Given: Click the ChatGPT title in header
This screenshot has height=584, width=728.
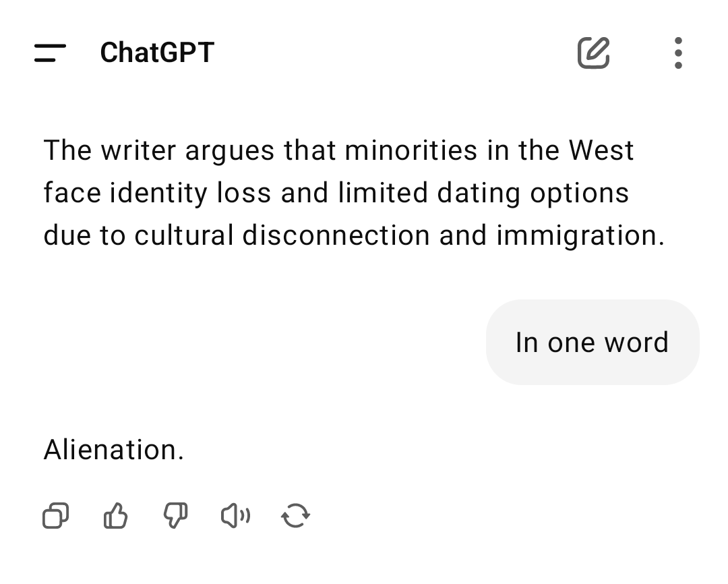Looking at the screenshot, I should pyautogui.click(x=157, y=52).
